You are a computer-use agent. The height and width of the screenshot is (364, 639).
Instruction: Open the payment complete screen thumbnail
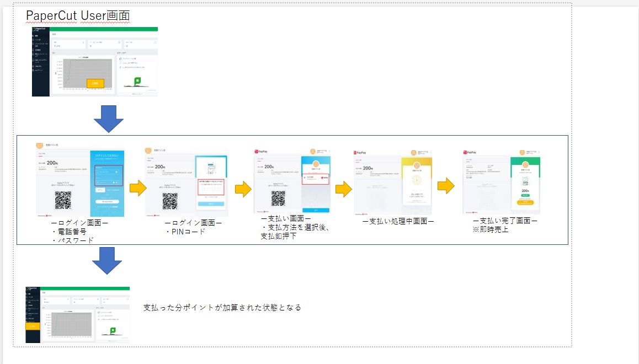coord(501,181)
